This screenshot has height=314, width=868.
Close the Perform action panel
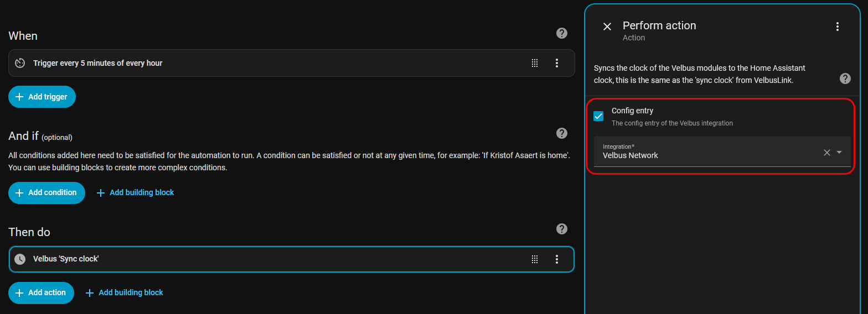tap(607, 27)
